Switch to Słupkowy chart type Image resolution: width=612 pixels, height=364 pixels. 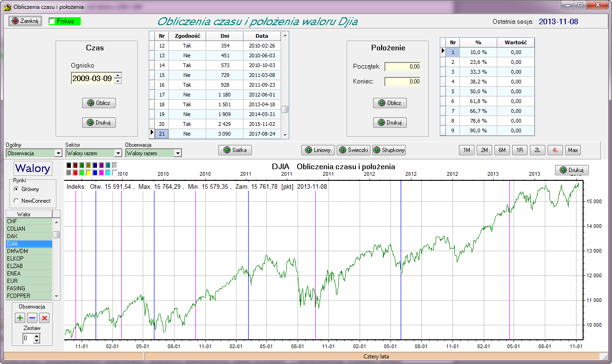tap(389, 150)
